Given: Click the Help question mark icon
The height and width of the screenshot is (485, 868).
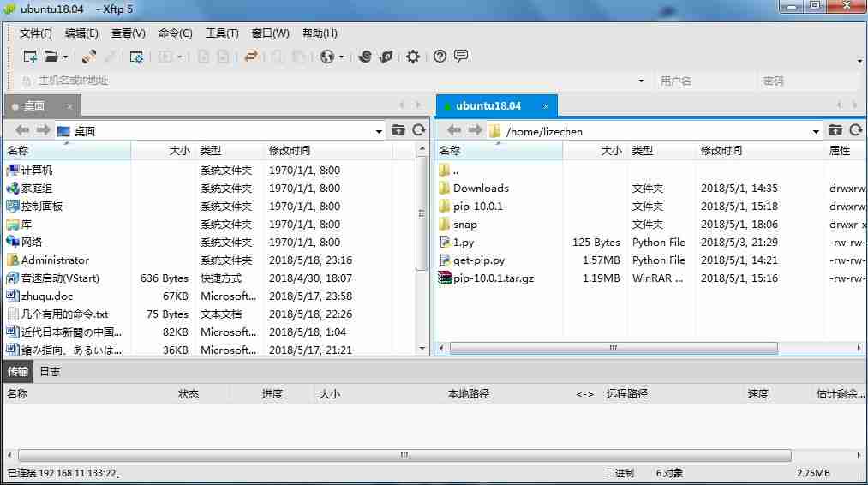Looking at the screenshot, I should coord(440,57).
